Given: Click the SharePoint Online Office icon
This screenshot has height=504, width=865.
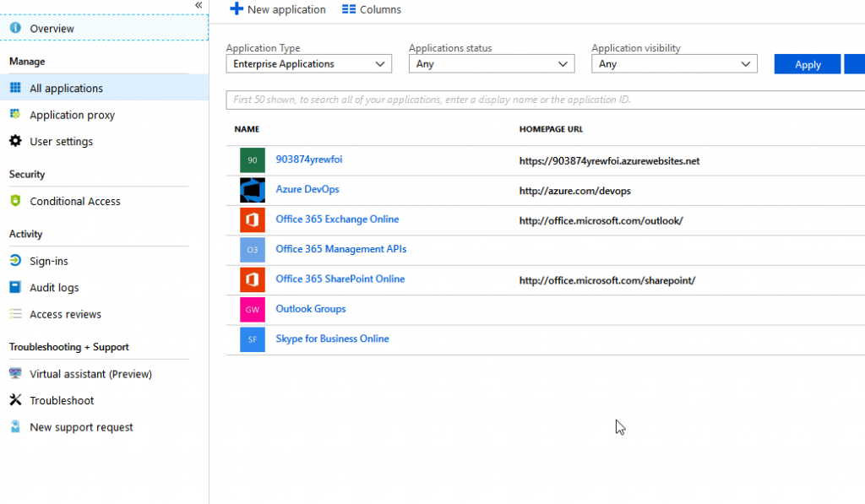Looking at the screenshot, I should click(x=252, y=279).
